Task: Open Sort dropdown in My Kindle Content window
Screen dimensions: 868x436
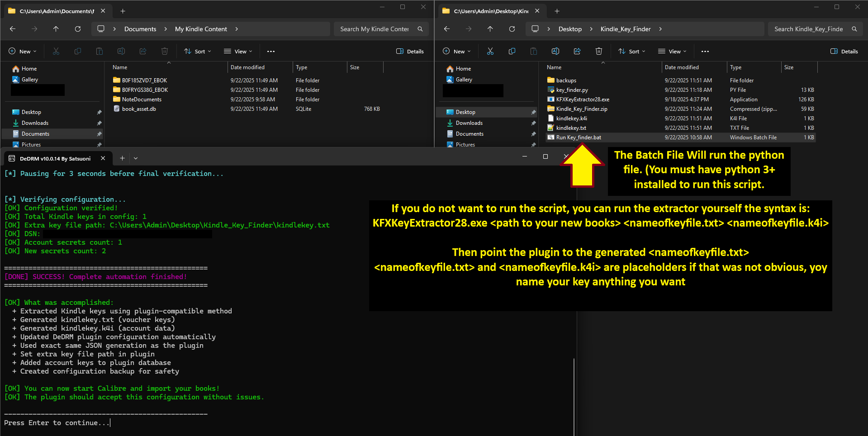Action: pyautogui.click(x=198, y=52)
